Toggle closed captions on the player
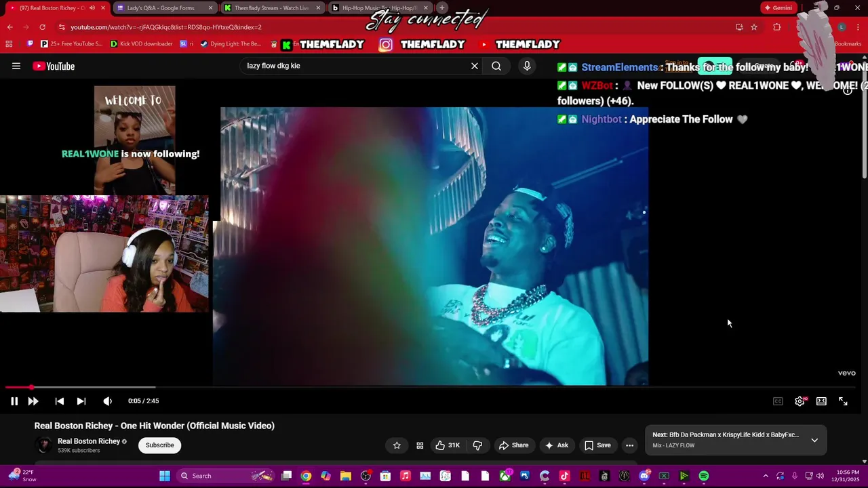 click(778, 401)
